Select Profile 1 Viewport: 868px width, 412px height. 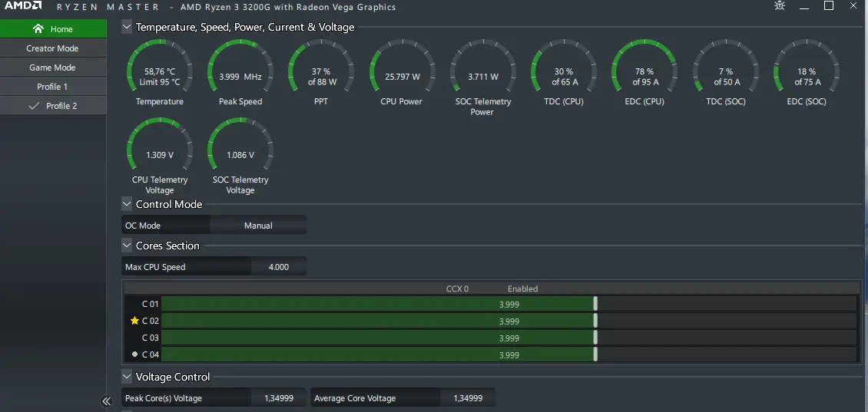(x=53, y=87)
